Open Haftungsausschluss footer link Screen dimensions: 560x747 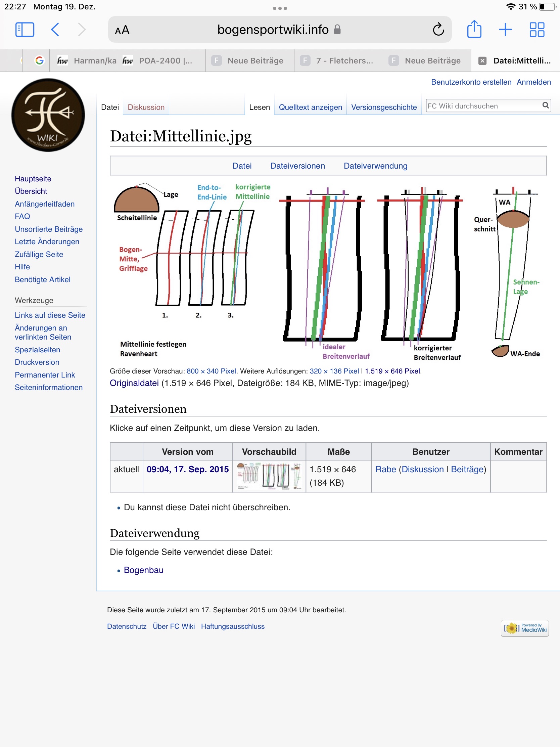point(233,626)
